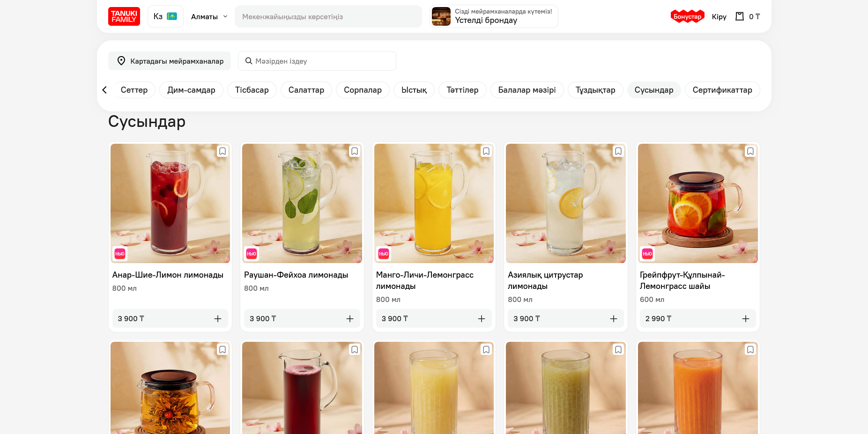Viewport: 868px width, 434px height.
Task: Bookmark Грейпфрут-Құлпынай-Лемонграсс шайы
Action: 750,151
